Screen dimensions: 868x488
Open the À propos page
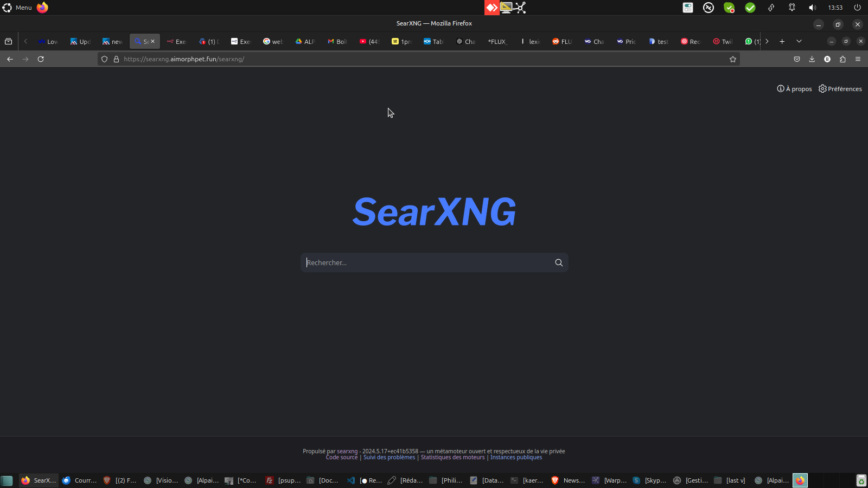[x=794, y=89]
